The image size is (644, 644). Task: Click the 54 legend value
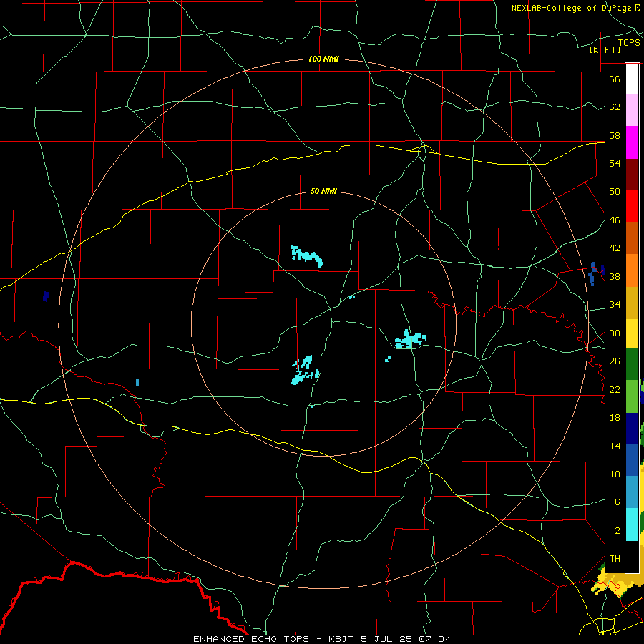coord(615,163)
